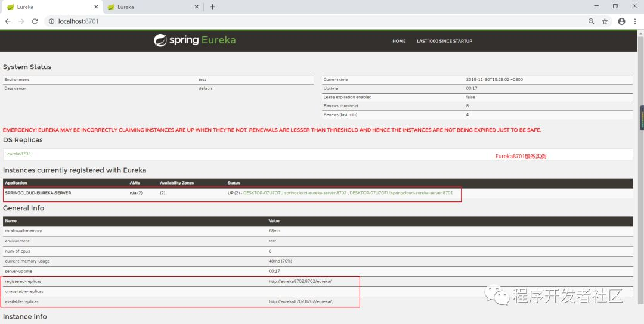Click the Renews (last min) value 4

pyautogui.click(x=467, y=114)
